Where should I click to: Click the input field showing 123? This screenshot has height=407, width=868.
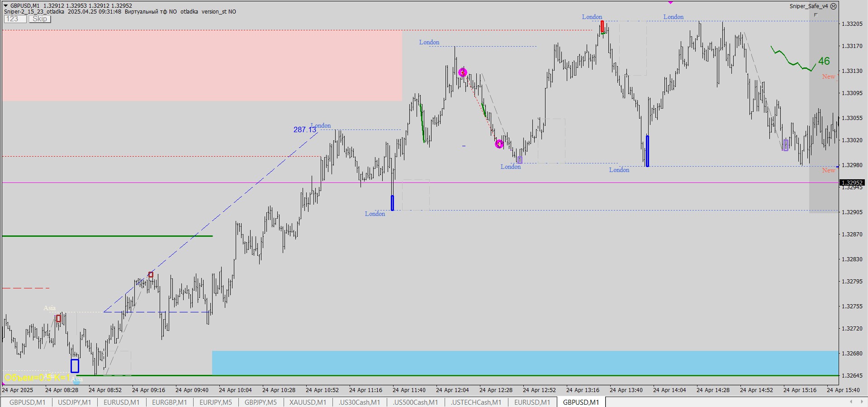click(15, 19)
